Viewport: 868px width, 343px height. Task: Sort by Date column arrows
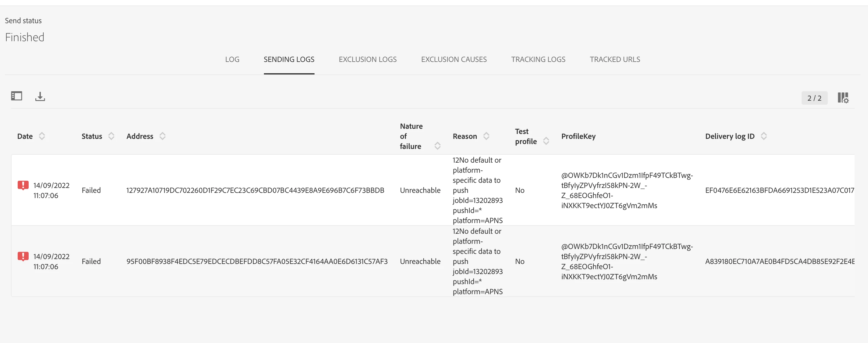42,136
